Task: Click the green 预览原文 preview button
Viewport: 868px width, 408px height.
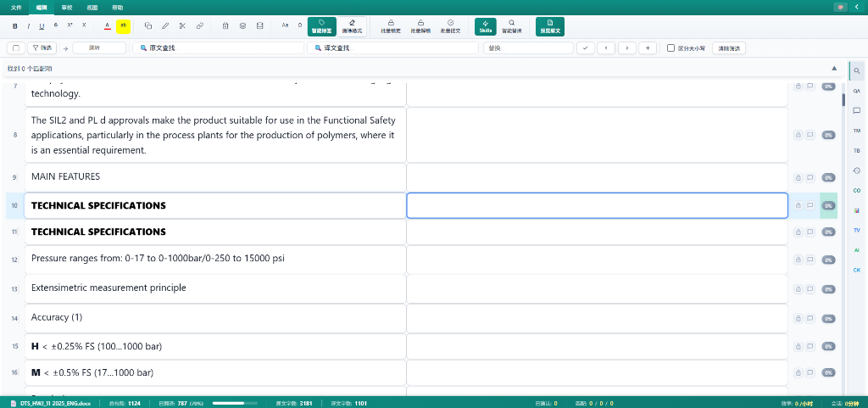Action: pos(549,26)
